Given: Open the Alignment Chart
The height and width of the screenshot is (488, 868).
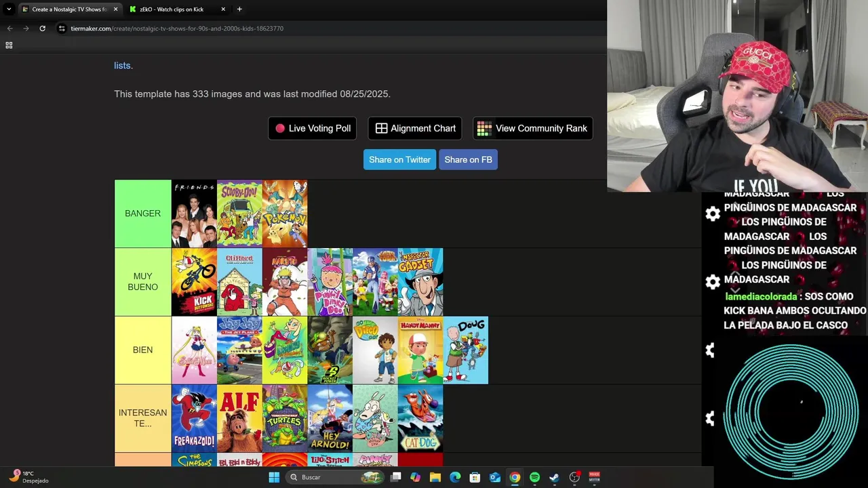Looking at the screenshot, I should point(415,128).
